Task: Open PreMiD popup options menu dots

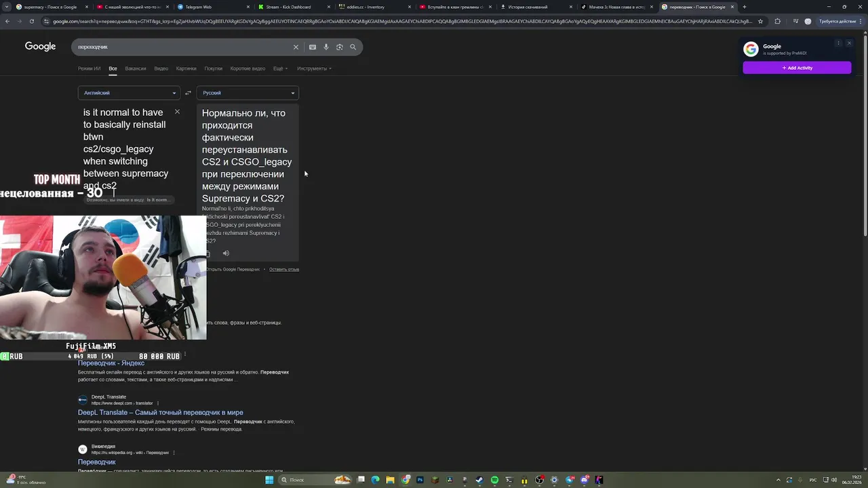Action: [838, 43]
